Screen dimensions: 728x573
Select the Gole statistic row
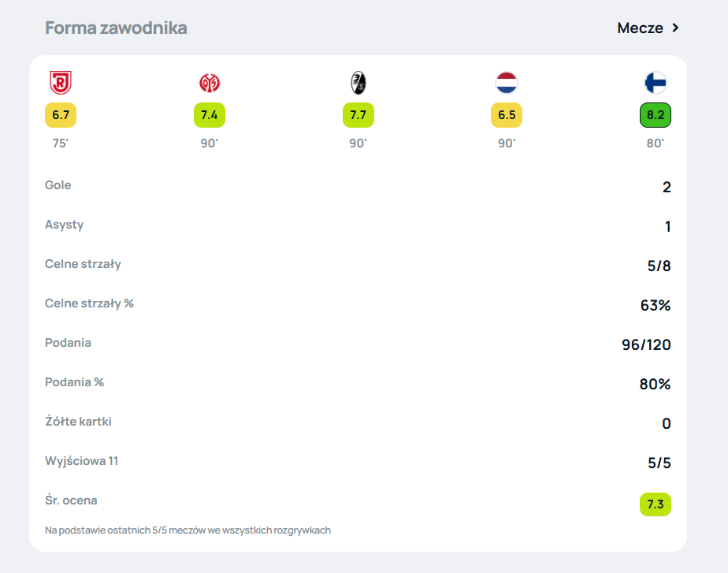pos(358,186)
